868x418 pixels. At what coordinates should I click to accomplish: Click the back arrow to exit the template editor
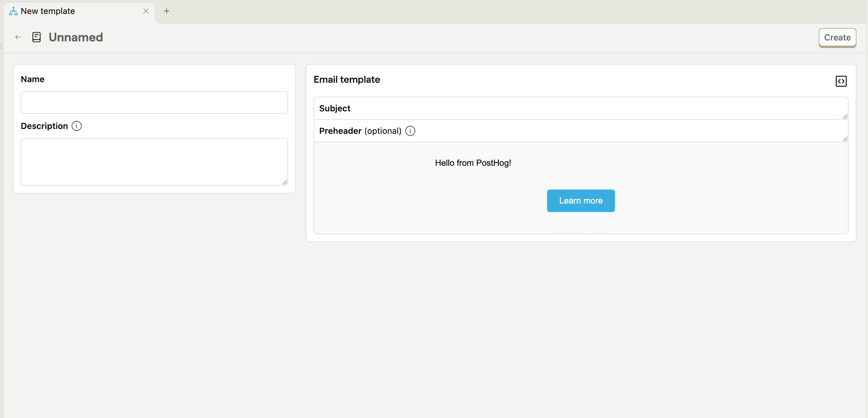click(18, 37)
